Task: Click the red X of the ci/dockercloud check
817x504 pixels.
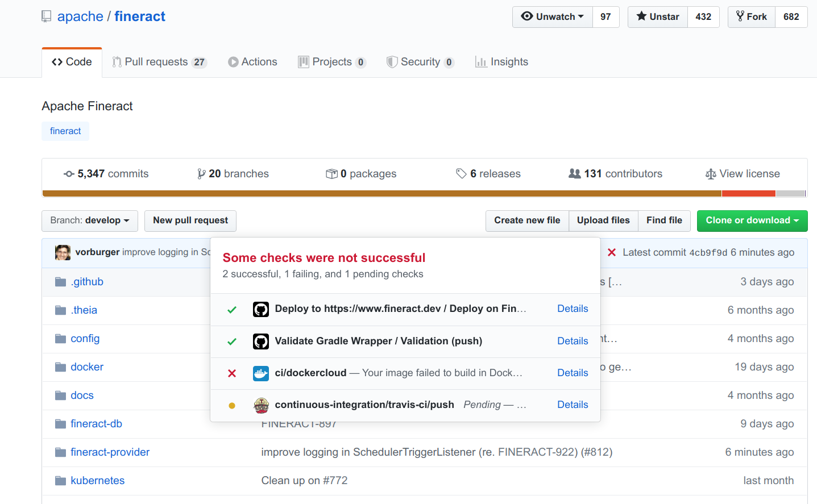Action: [232, 373]
